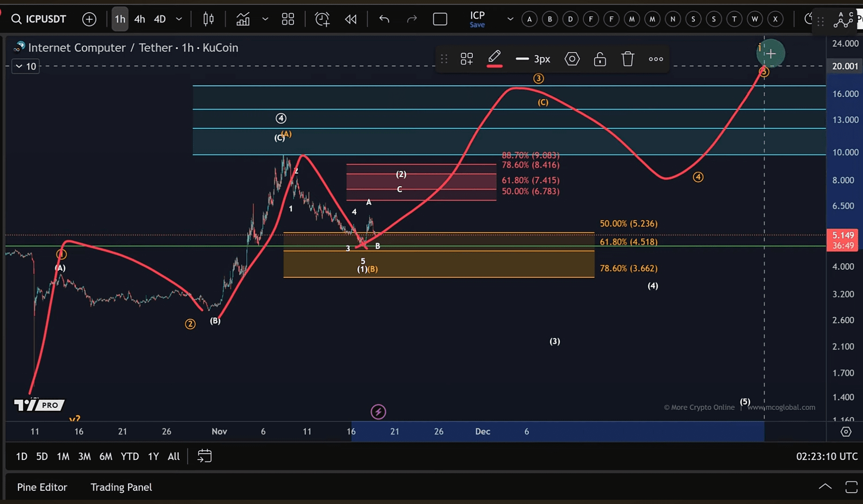Image resolution: width=863 pixels, height=504 pixels.
Task: Select the 3M date range
Action: tap(84, 456)
